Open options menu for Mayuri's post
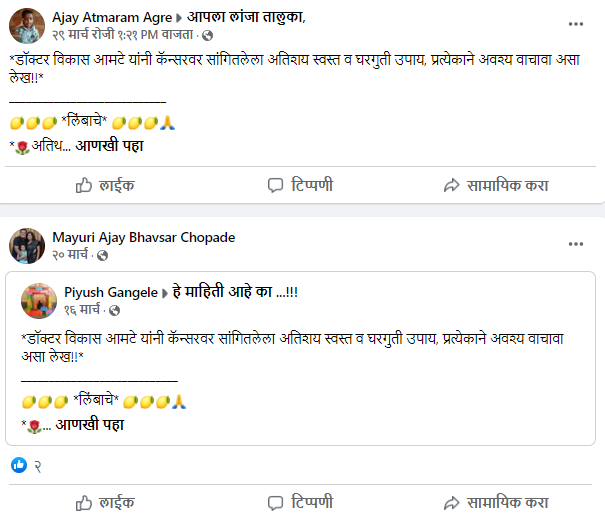This screenshot has width=605, height=519. click(x=576, y=242)
